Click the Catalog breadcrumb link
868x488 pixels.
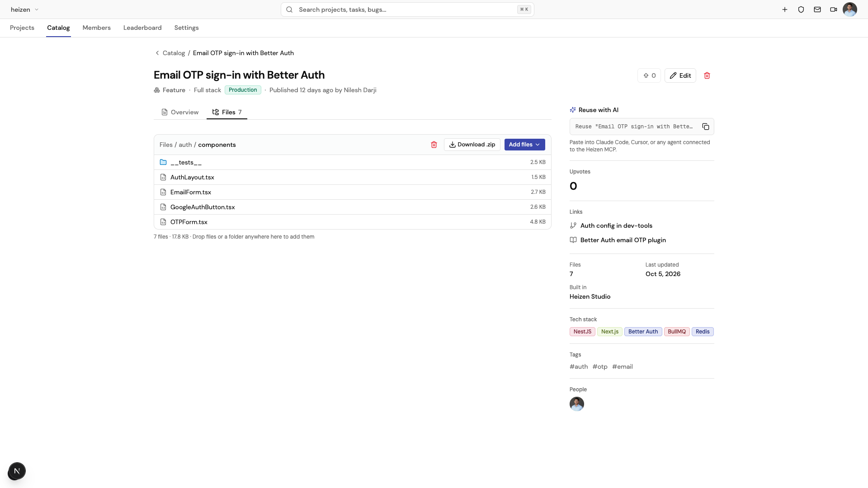[x=174, y=53]
